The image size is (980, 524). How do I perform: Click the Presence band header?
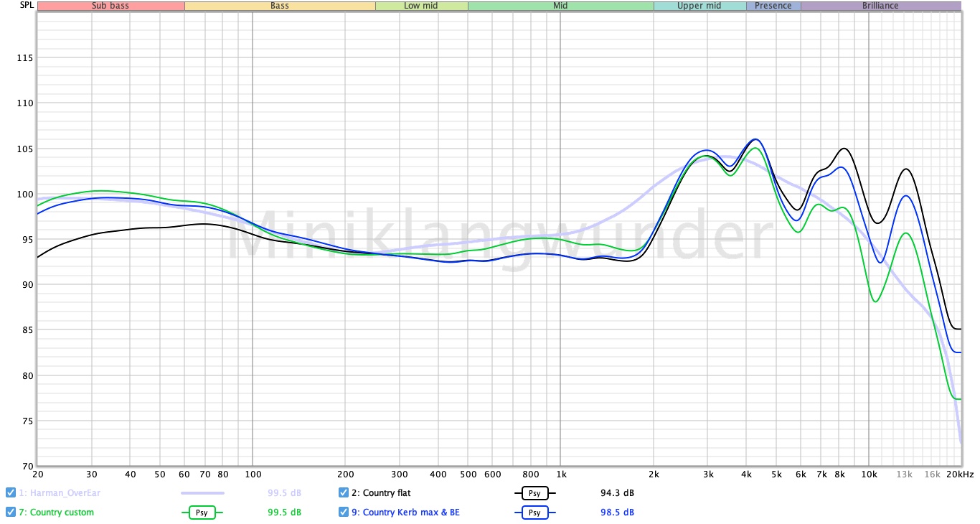pyautogui.click(x=773, y=6)
